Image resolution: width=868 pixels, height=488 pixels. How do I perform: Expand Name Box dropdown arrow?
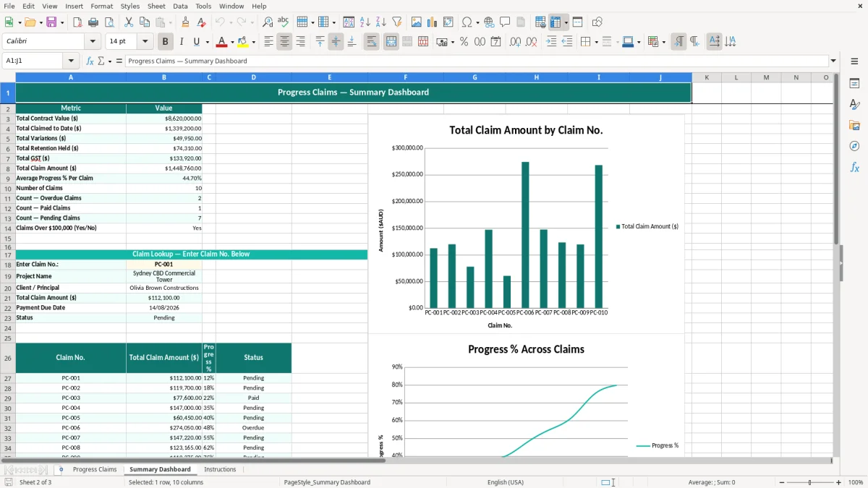coord(71,61)
